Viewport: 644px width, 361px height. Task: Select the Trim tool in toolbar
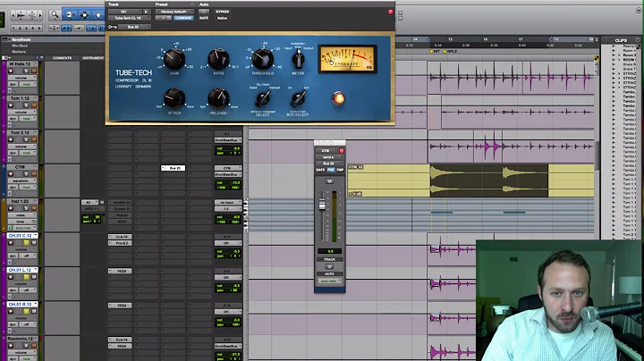tap(69, 15)
